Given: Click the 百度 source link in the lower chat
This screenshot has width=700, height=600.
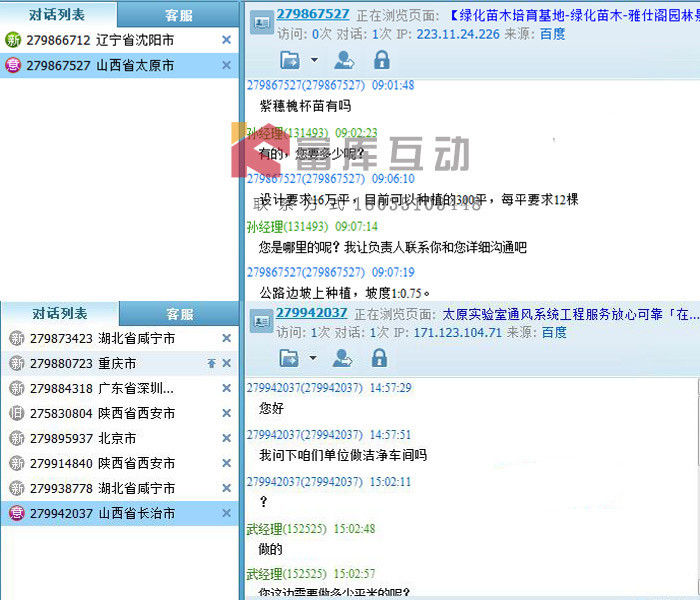Looking at the screenshot, I should (554, 333).
